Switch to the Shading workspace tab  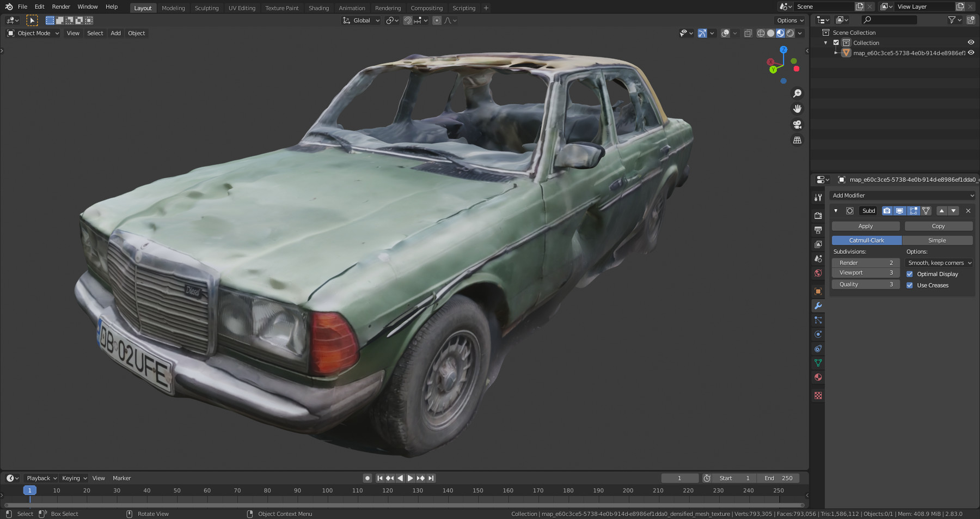[x=318, y=8]
